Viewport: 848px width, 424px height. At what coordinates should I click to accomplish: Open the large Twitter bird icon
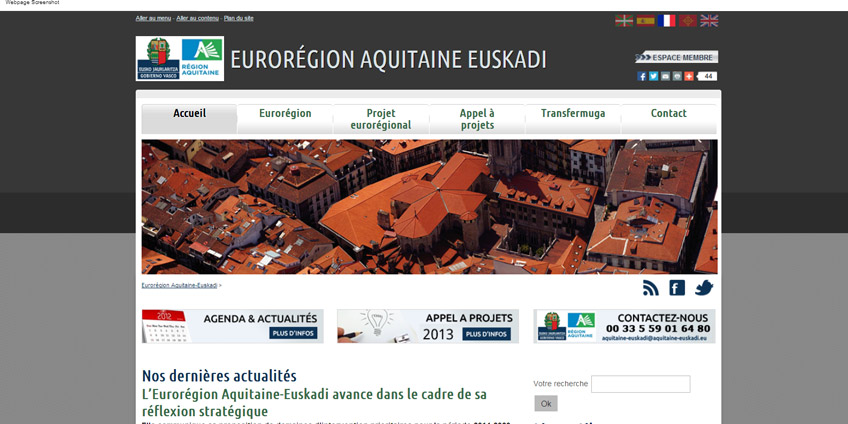[704, 288]
